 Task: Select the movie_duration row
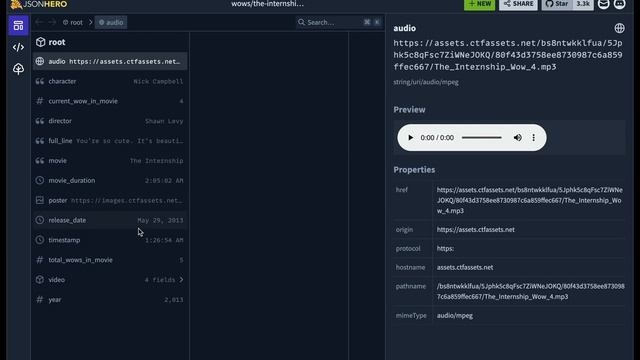coord(110,180)
